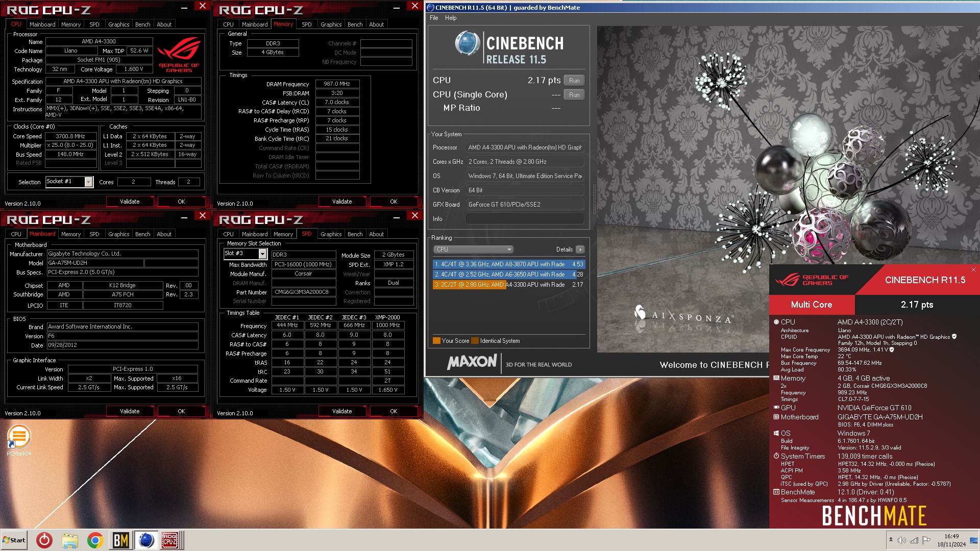The height and width of the screenshot is (551, 980).
Task: Click Validate in CPU-Z motherboard info window
Action: [x=130, y=411]
